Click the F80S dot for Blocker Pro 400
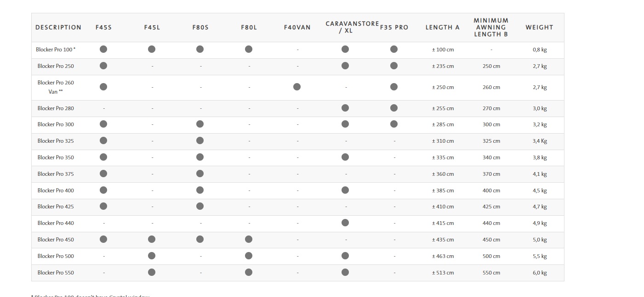This screenshot has width=644, height=297. tap(200, 190)
